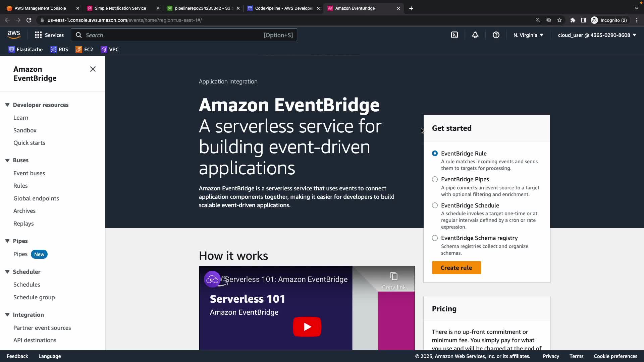Open the help question mark icon

tap(496, 35)
